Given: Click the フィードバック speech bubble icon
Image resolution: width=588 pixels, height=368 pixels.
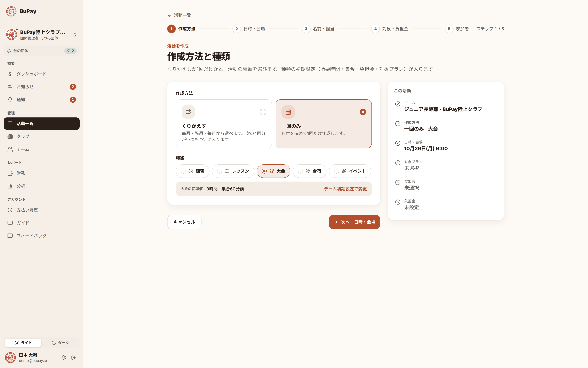Looking at the screenshot, I should pos(10,236).
